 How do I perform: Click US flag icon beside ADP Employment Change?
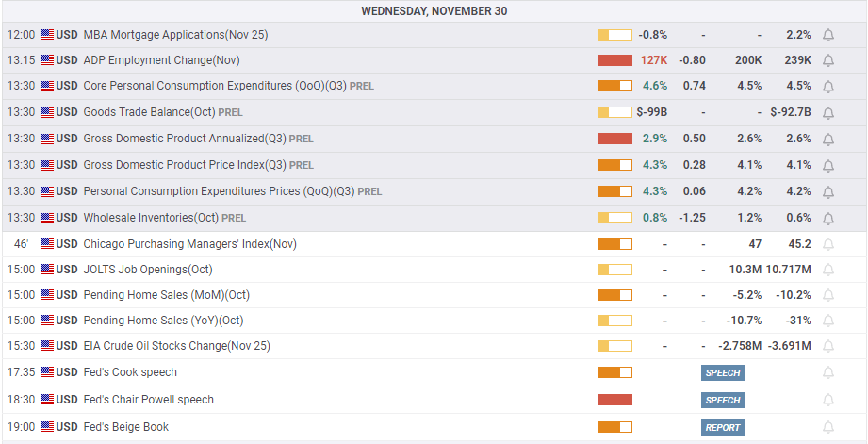47,60
